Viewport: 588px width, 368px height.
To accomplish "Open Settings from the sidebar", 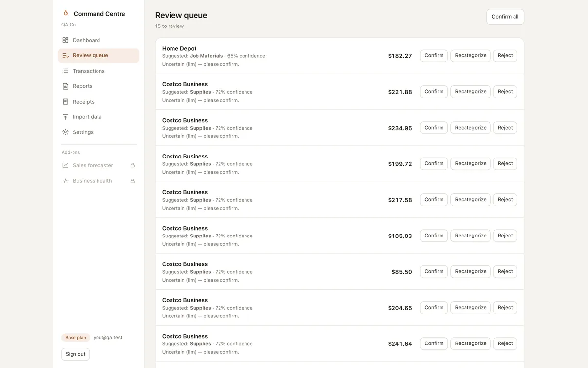I will coord(98,132).
